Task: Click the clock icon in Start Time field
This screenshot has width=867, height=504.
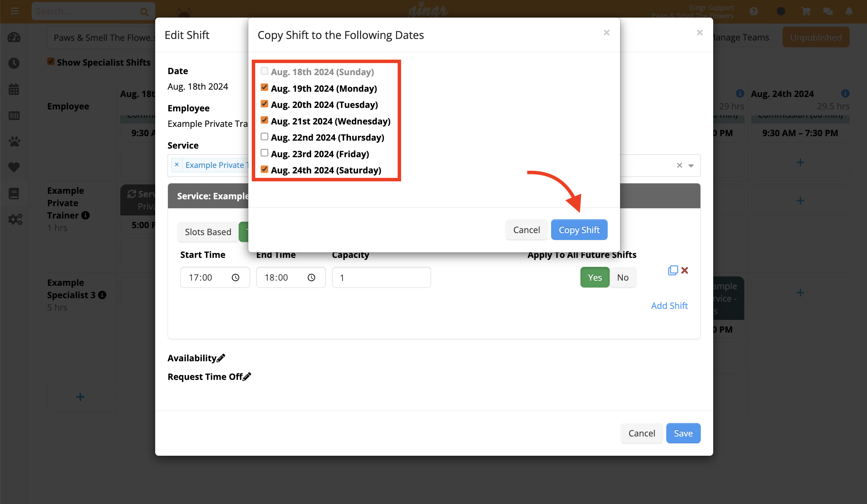Action: [x=236, y=277]
